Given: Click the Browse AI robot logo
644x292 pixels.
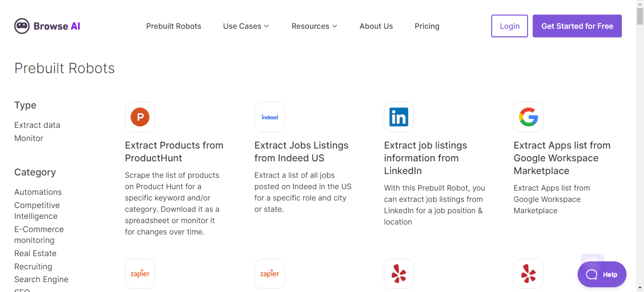Looking at the screenshot, I should coord(47,26).
